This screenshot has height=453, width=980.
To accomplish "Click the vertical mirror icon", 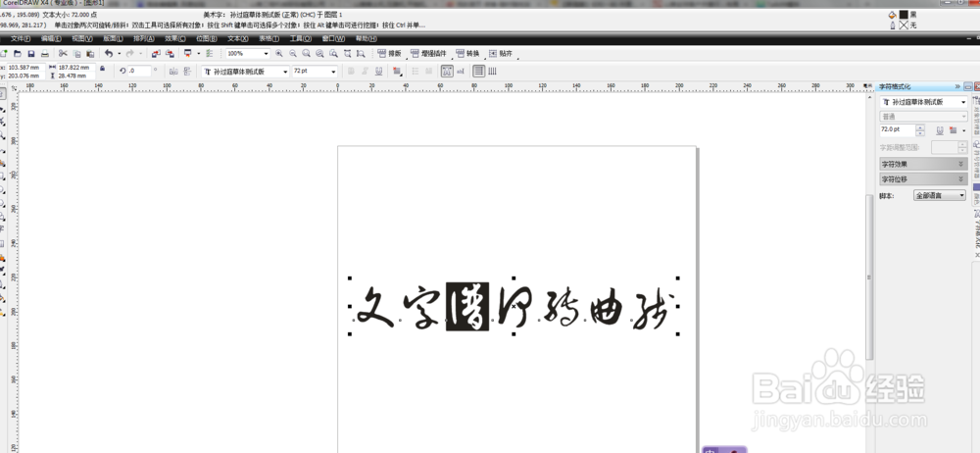I will point(187,72).
